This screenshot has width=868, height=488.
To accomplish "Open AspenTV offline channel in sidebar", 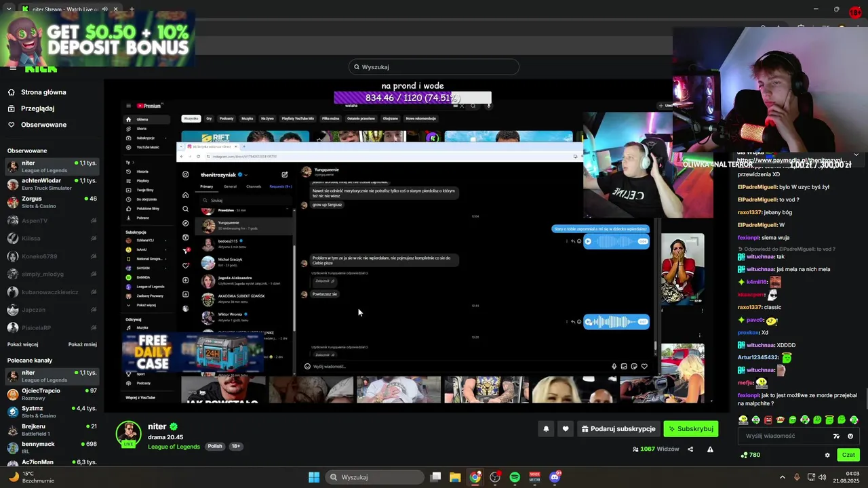I will 52,221.
